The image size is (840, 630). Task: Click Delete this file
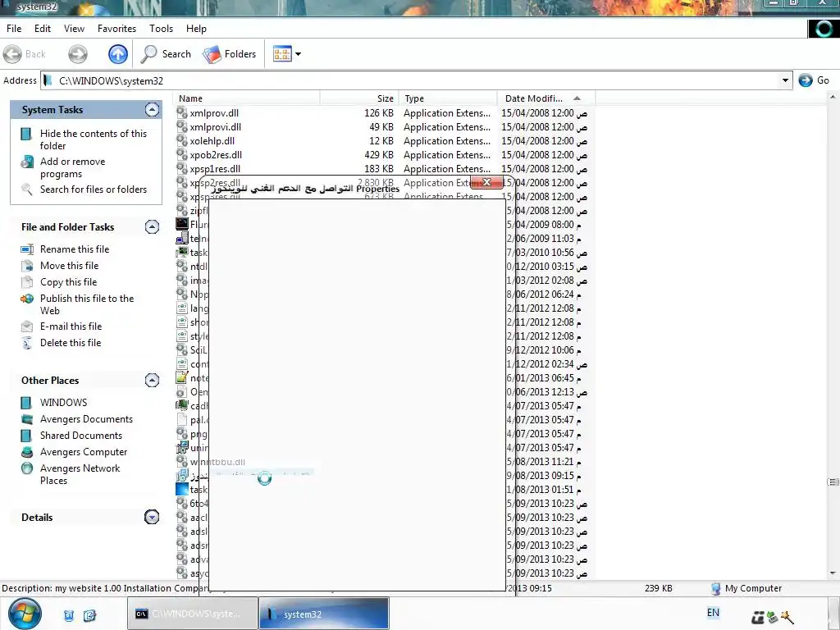click(x=71, y=343)
